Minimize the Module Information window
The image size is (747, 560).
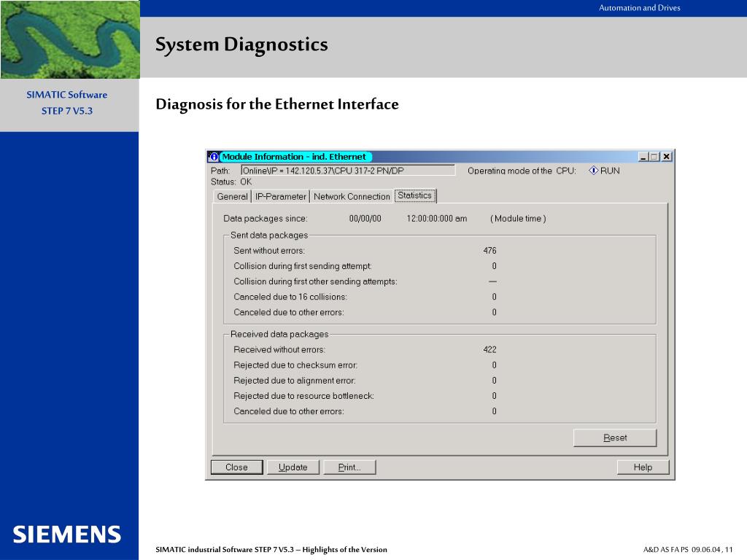(643, 157)
